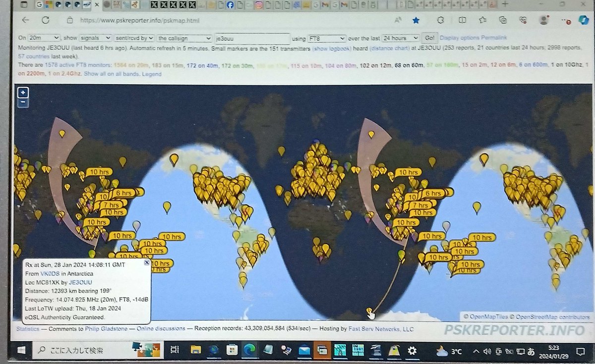Image resolution: width=595 pixels, height=364 pixels.
Task: Switch to the Facebook browser tab
Action: coord(230,5)
